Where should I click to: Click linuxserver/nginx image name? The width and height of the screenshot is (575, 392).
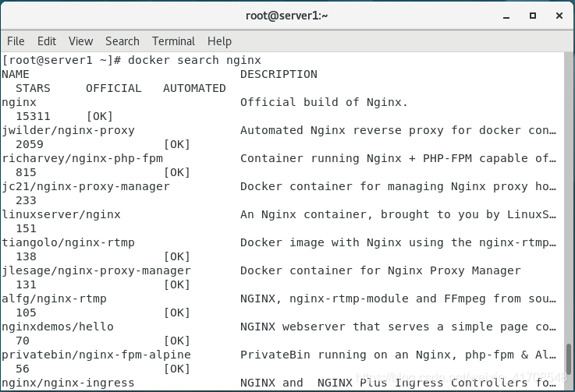click(61, 214)
